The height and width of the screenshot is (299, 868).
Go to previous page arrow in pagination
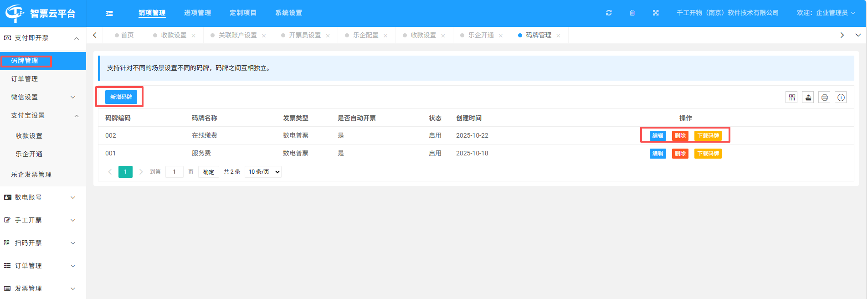[x=110, y=172]
